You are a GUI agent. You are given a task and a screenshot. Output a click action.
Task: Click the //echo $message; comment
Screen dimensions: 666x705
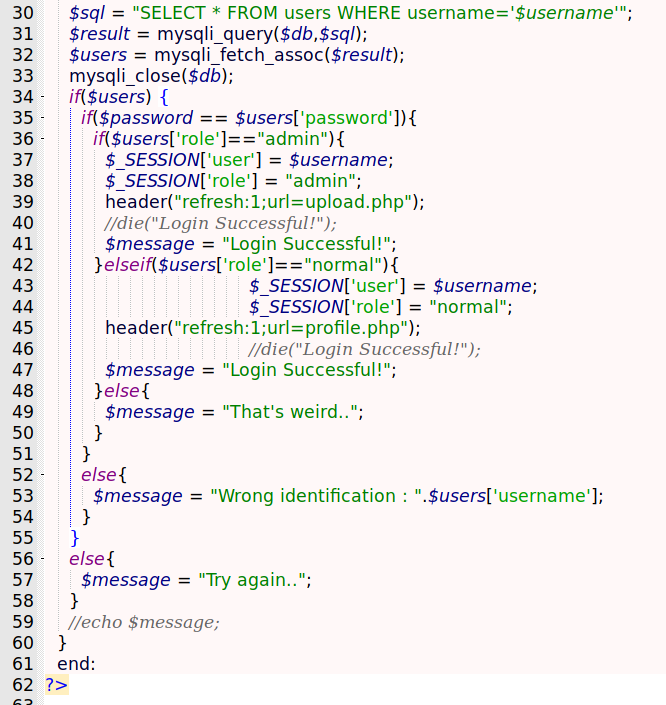(144, 622)
